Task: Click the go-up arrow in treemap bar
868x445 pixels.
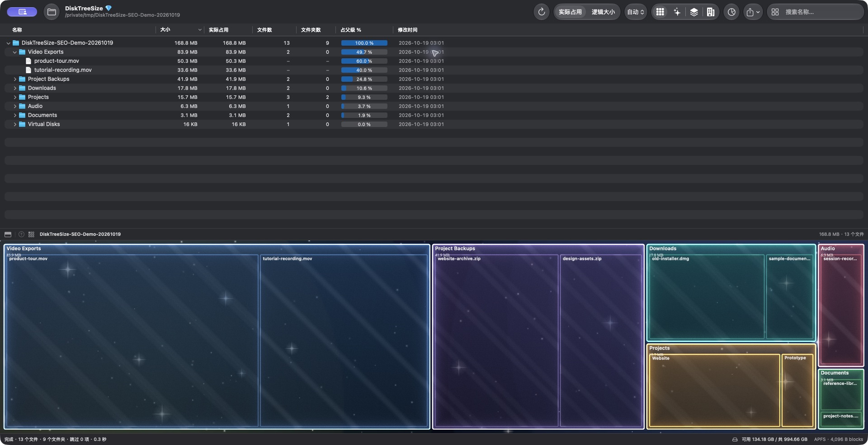Action: (21, 234)
